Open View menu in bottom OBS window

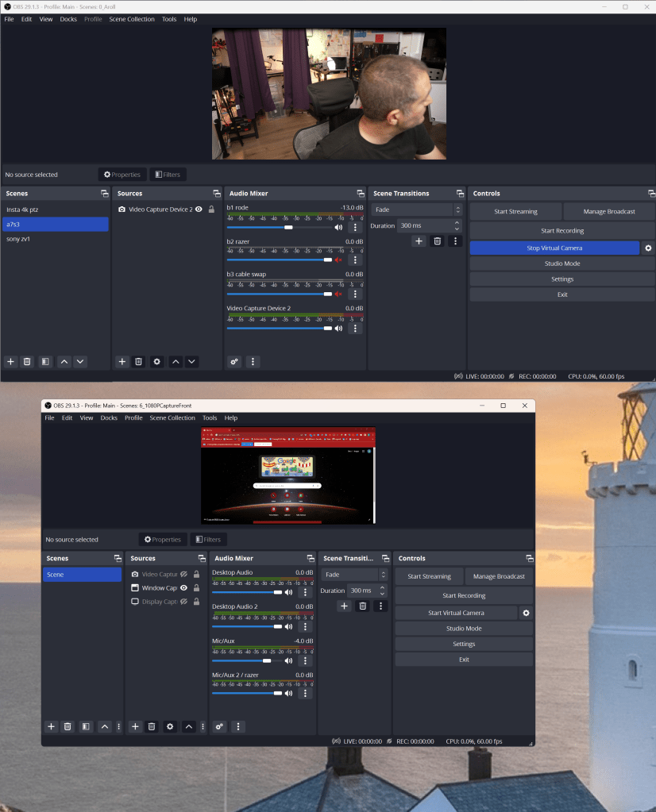pyautogui.click(x=87, y=418)
